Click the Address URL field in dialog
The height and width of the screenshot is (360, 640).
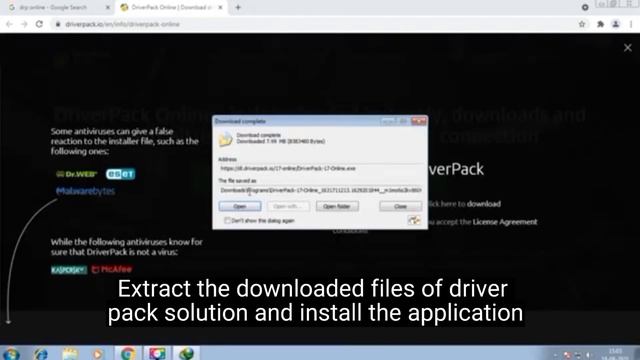click(x=320, y=168)
